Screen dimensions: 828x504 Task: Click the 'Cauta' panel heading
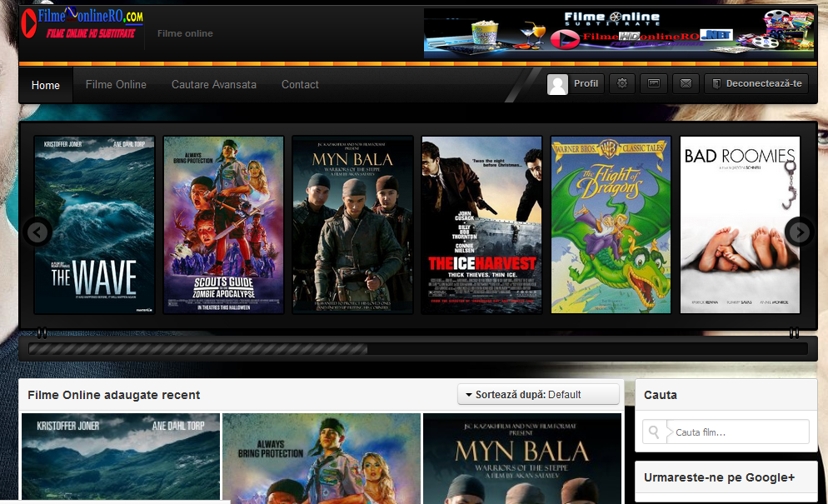click(660, 395)
